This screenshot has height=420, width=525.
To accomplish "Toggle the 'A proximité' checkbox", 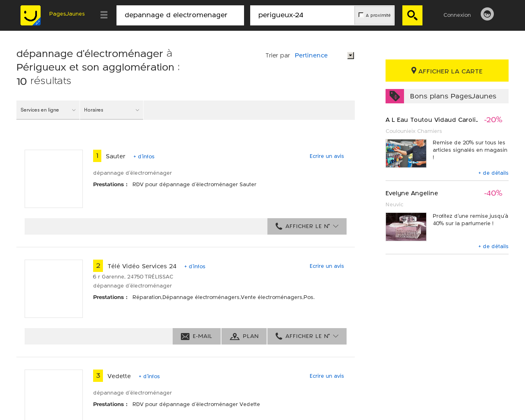I will tap(361, 15).
